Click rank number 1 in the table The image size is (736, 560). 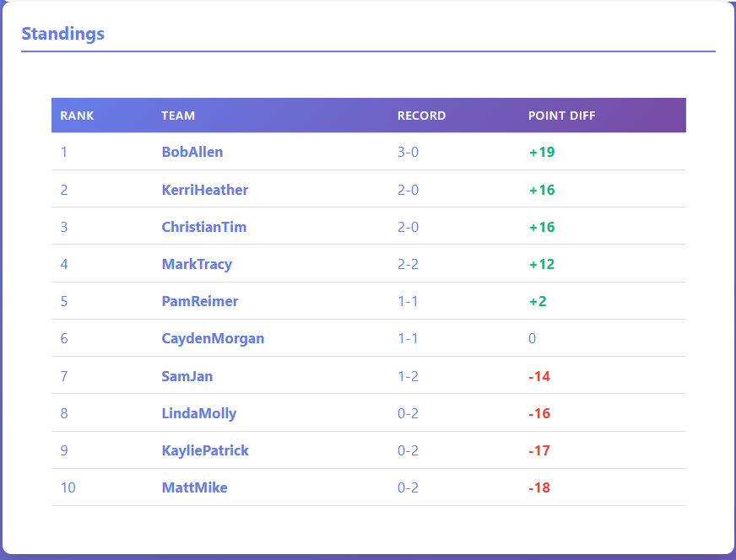63,152
